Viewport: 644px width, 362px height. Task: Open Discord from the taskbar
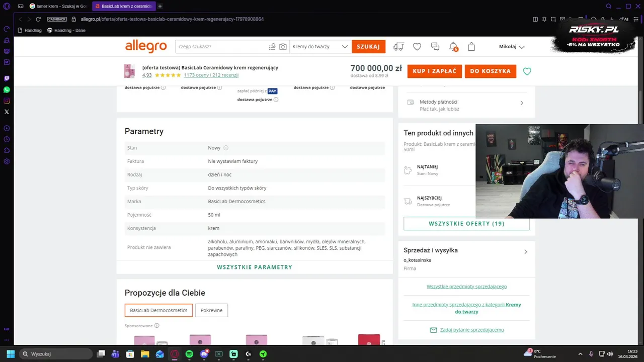point(204,354)
